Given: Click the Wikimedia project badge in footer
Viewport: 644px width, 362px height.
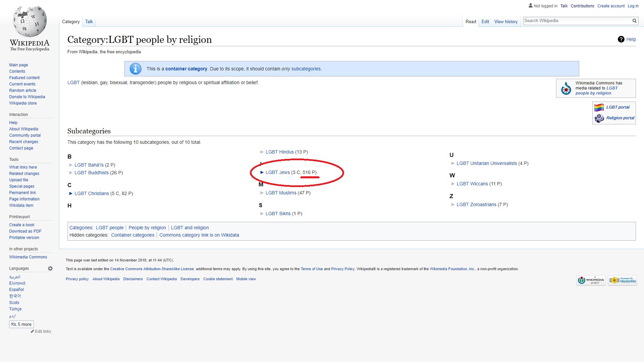Looking at the screenshot, I should point(591,280).
